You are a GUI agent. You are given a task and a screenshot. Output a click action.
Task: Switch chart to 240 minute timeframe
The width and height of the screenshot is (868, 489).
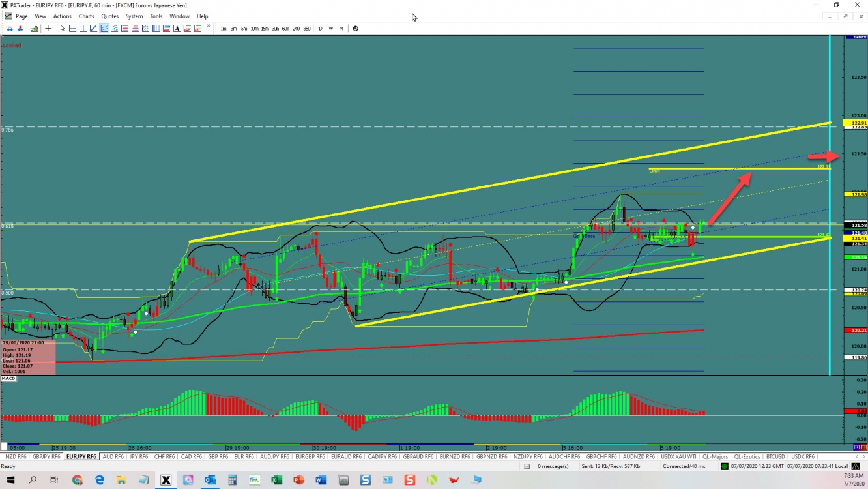tap(297, 29)
